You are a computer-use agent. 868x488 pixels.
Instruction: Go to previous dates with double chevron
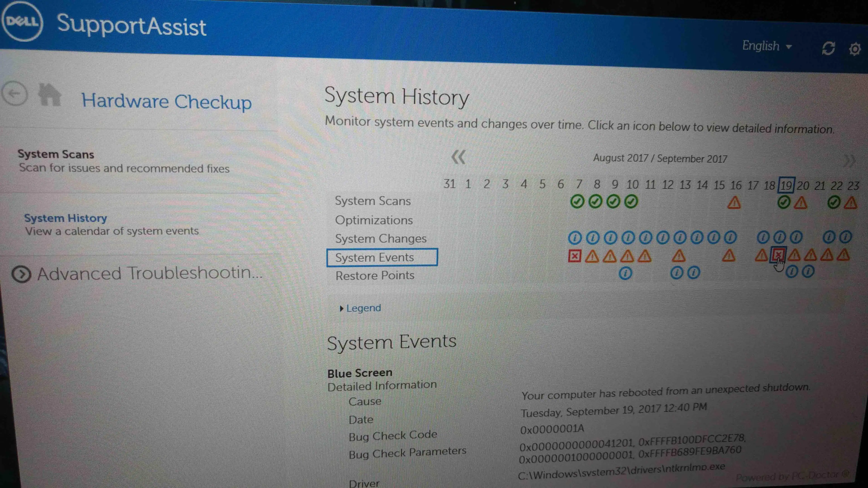click(x=458, y=157)
